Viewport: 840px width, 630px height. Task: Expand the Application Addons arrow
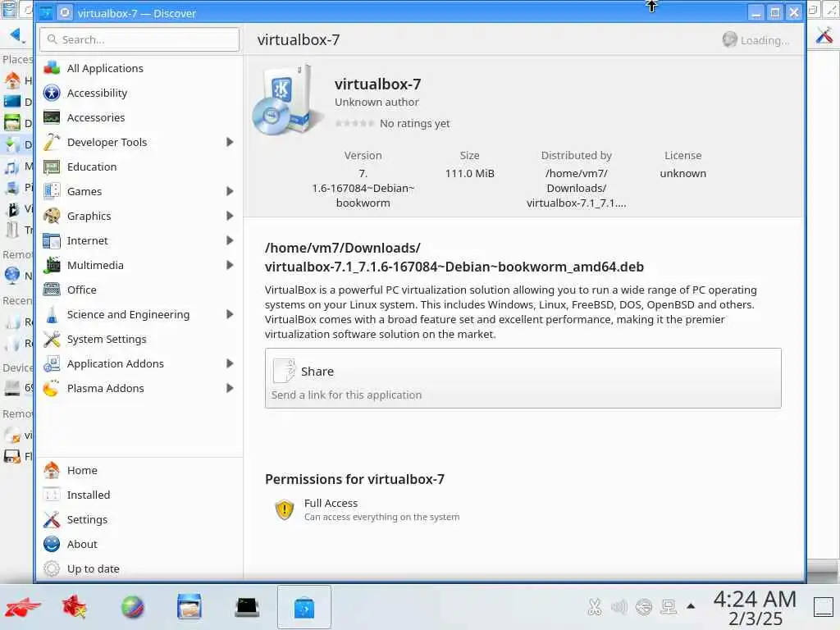click(x=230, y=363)
